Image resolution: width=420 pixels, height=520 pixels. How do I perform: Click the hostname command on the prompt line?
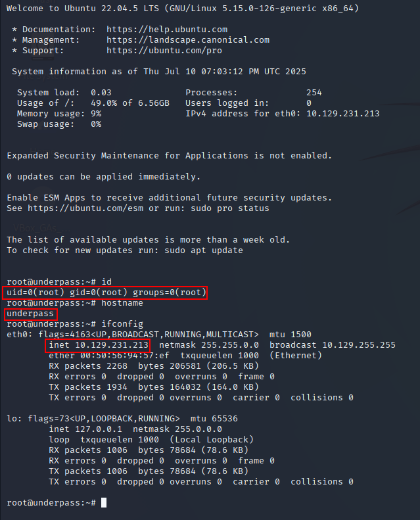coord(122,303)
